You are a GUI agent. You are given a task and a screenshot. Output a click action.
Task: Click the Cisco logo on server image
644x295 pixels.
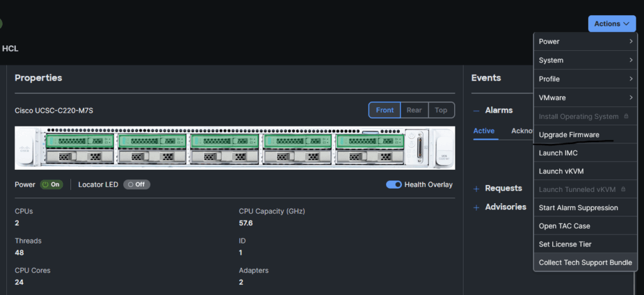(25, 148)
